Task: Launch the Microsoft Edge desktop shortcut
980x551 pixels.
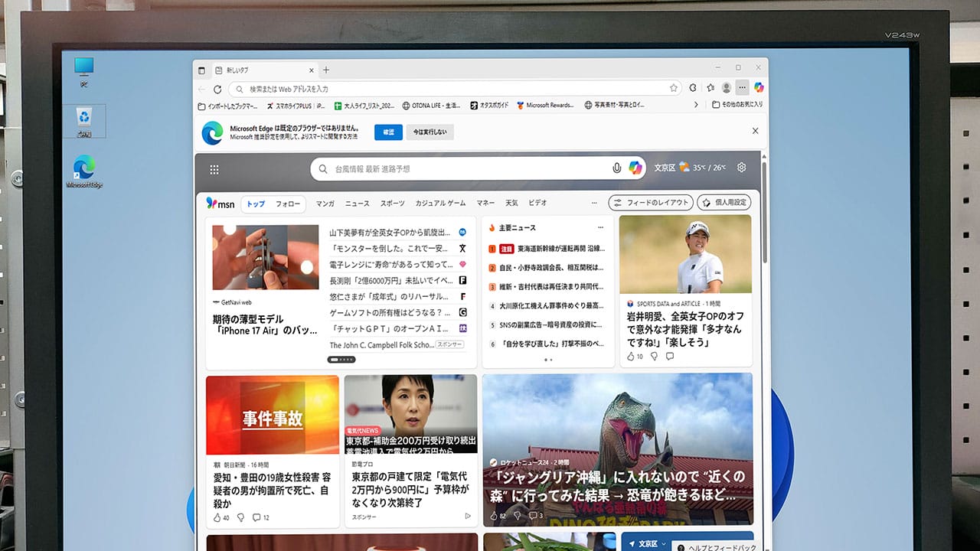Action: tap(84, 171)
